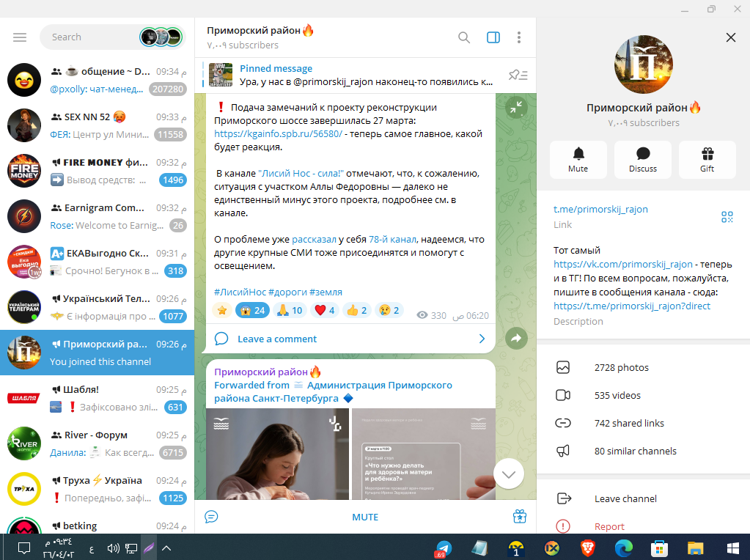The width and height of the screenshot is (750, 560).
Task: Add the star reaction
Action: click(222, 310)
